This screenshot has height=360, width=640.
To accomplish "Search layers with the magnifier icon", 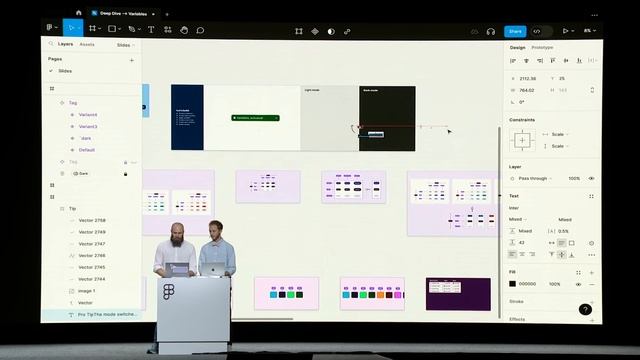I will click(x=51, y=43).
